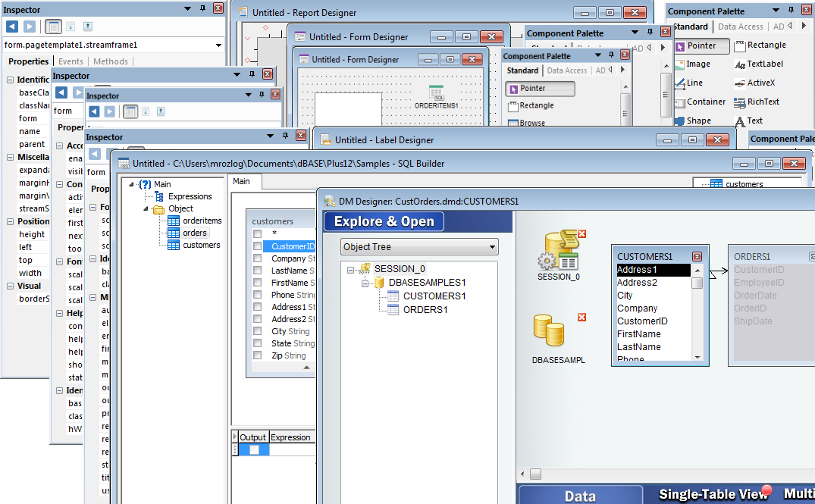Choose Shape component in rightmost palette
This screenshot has height=504, width=815.
click(x=692, y=121)
